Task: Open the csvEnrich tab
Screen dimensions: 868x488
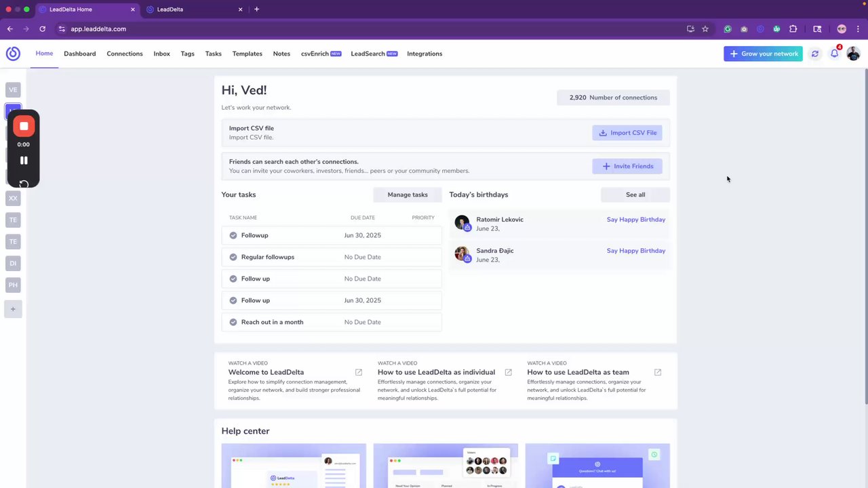Action: (x=321, y=54)
